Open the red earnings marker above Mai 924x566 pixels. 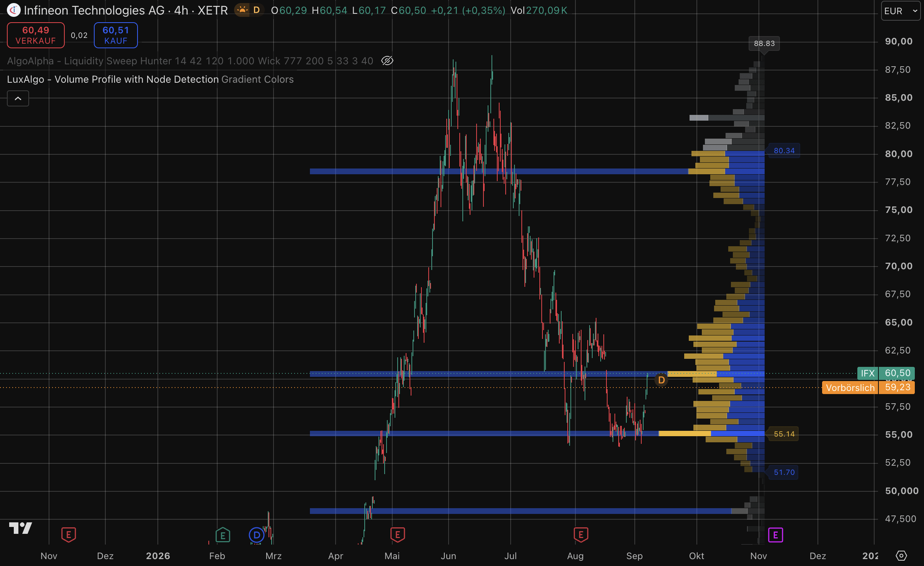pyautogui.click(x=398, y=535)
